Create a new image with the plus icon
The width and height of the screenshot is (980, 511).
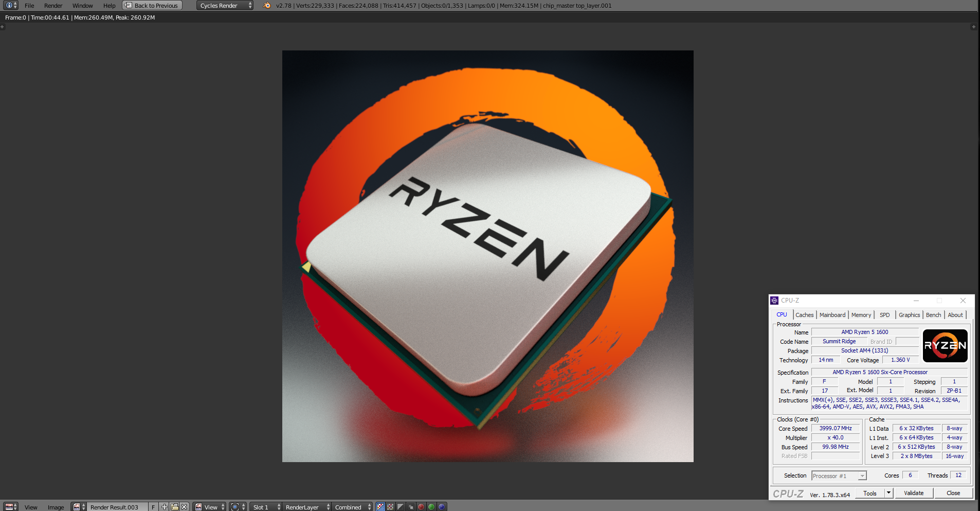pos(165,507)
